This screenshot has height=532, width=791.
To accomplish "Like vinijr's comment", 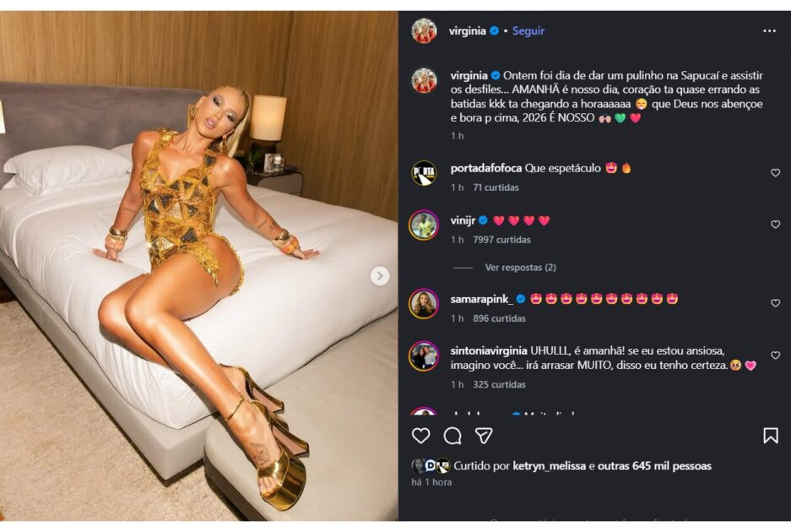I will point(775,225).
